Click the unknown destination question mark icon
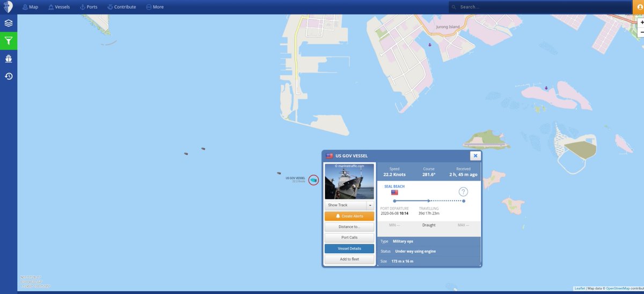Image resolution: width=644 pixels, height=294 pixels. click(x=463, y=192)
